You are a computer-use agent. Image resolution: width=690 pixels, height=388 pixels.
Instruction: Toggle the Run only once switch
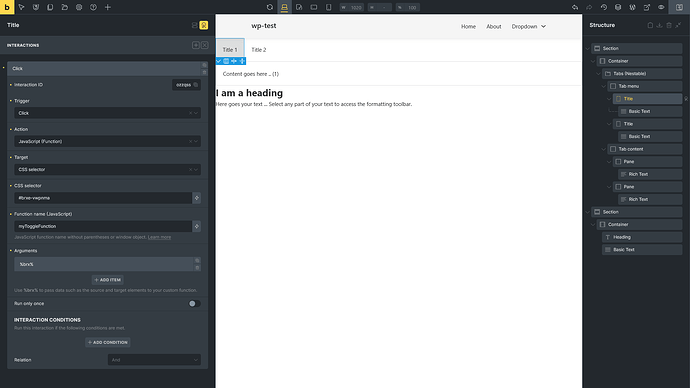194,304
